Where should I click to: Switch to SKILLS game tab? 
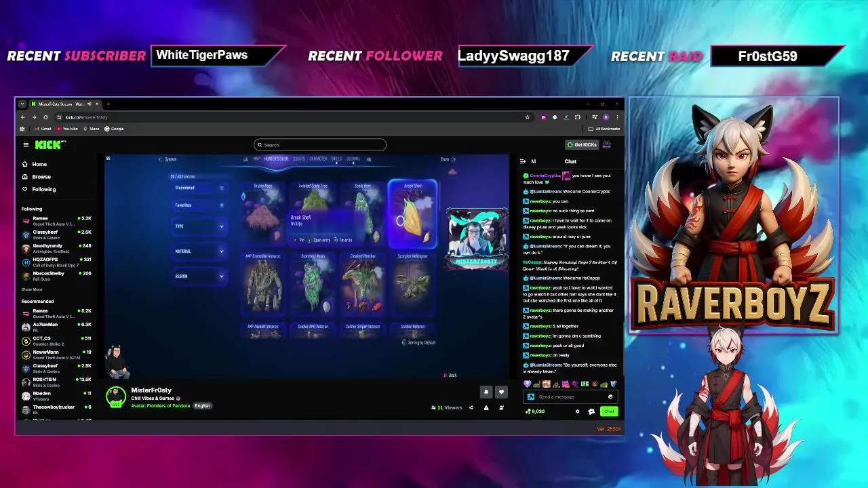[x=336, y=159]
